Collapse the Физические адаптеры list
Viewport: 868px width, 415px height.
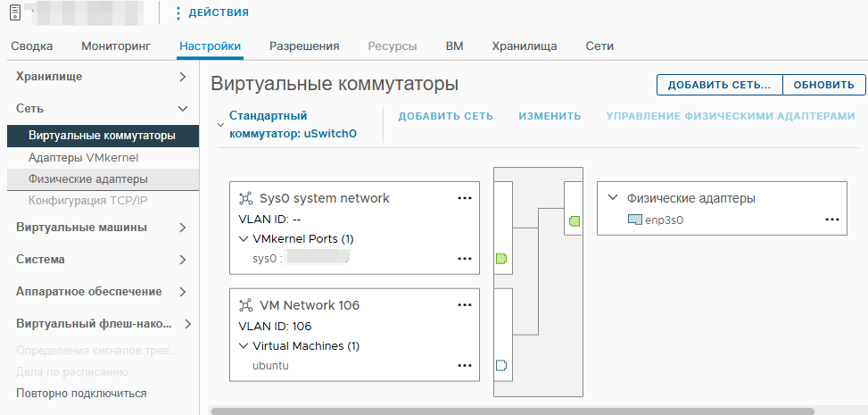point(613,198)
